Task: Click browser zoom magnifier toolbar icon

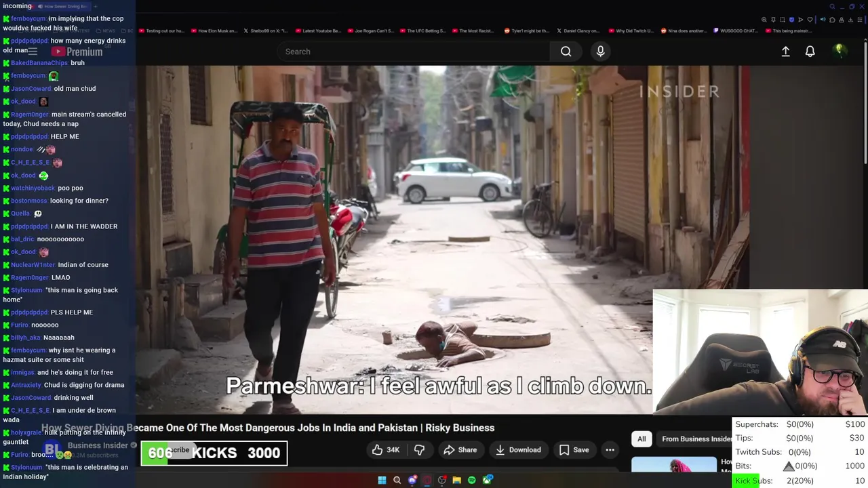Action: point(764,20)
